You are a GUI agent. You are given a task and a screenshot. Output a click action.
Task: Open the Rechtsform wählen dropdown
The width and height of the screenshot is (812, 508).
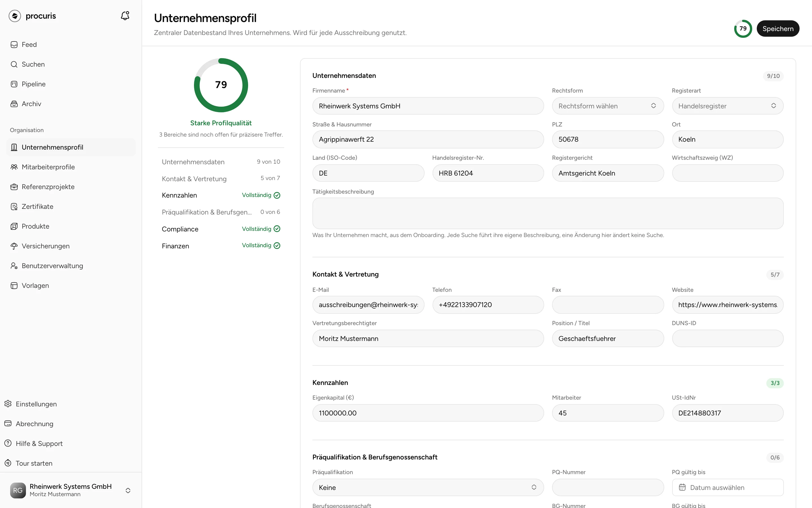608,106
